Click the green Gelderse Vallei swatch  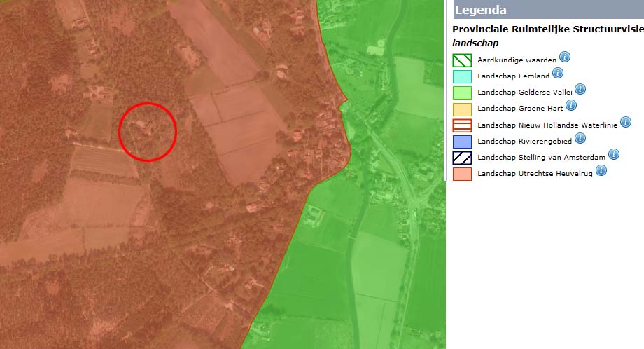tap(462, 93)
